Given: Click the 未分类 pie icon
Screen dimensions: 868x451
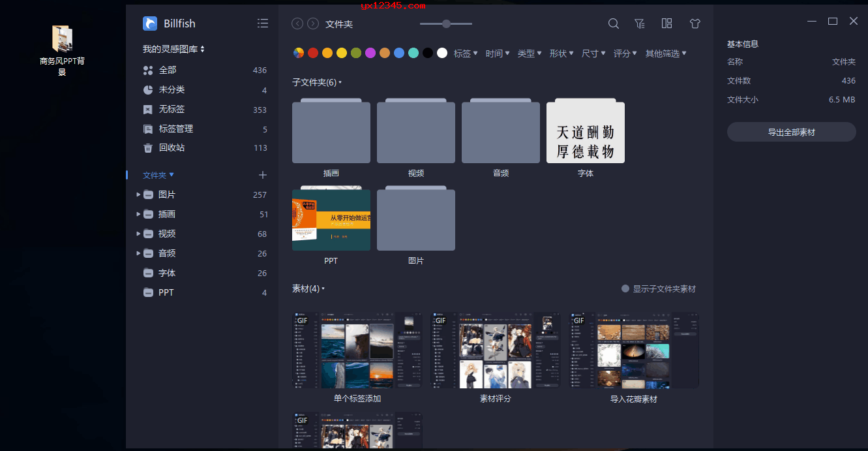Looking at the screenshot, I should [148, 89].
